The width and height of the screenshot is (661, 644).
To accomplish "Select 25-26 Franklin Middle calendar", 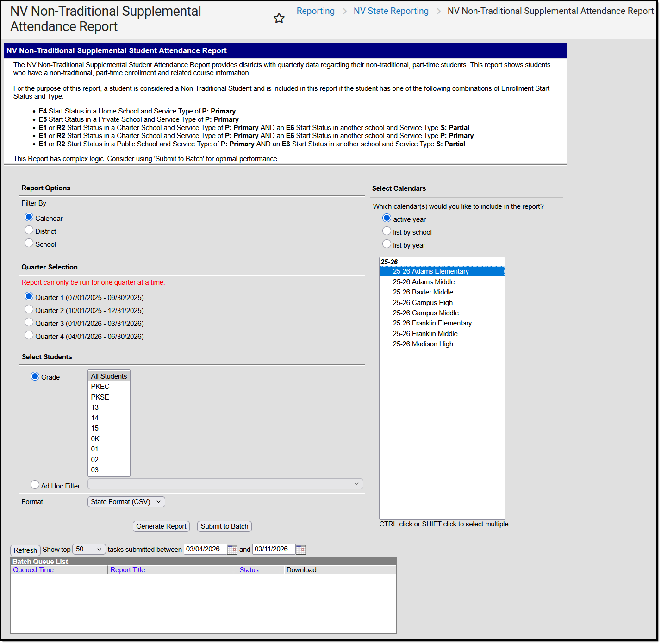I will click(442, 334).
